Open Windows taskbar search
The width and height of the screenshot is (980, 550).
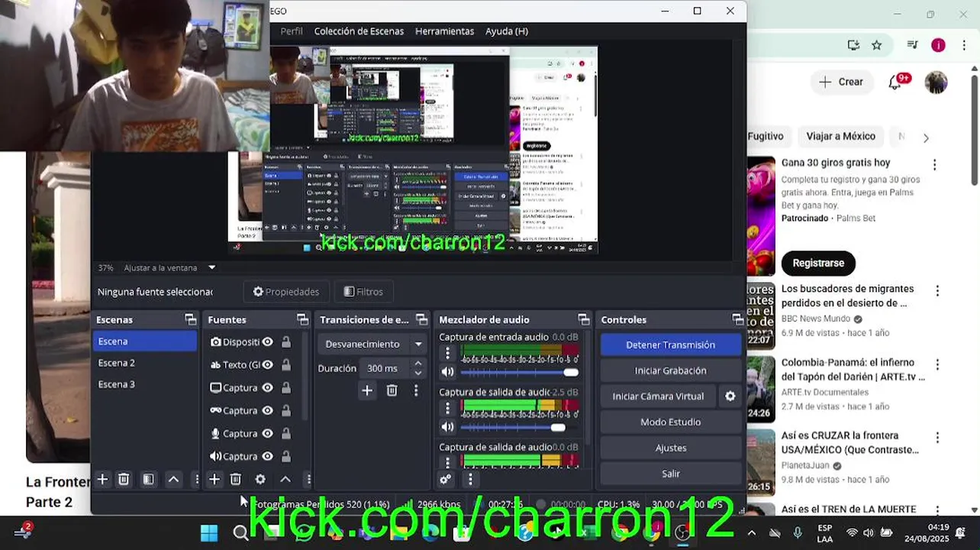[x=240, y=532]
